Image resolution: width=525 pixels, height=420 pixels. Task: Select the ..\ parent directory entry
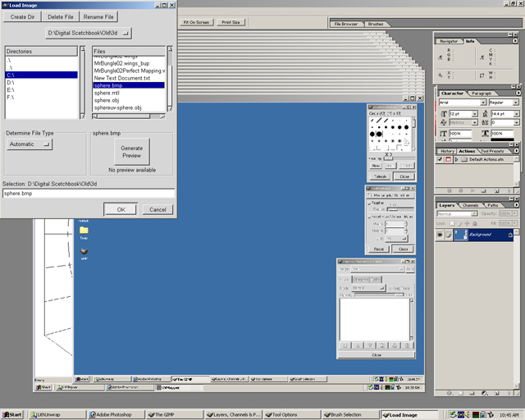click(x=42, y=67)
